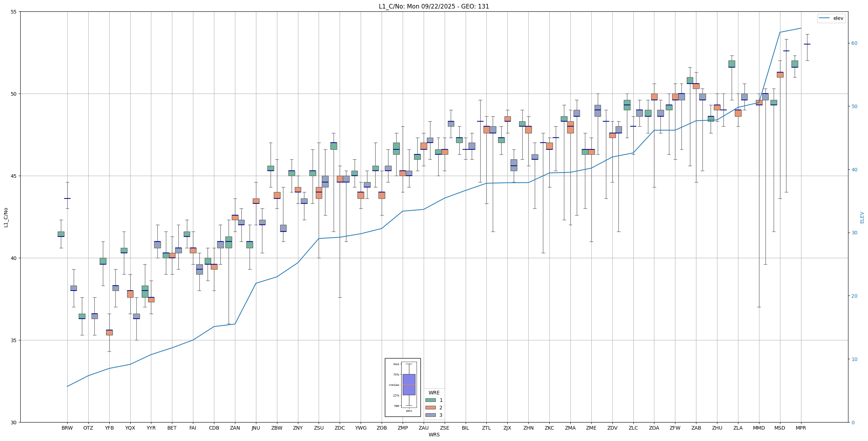Click the WRS x-axis title
Image resolution: width=868 pixels, height=441 pixels.
[434, 435]
